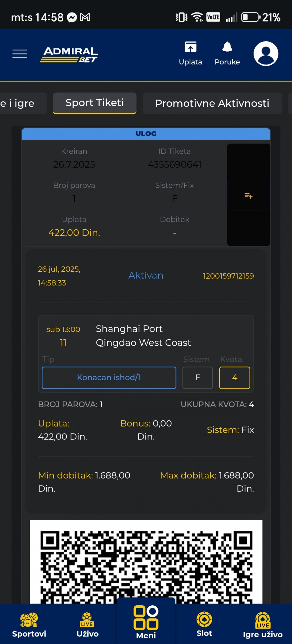
Task: Tap the AdmiralBet logo
Action: pyautogui.click(x=69, y=55)
